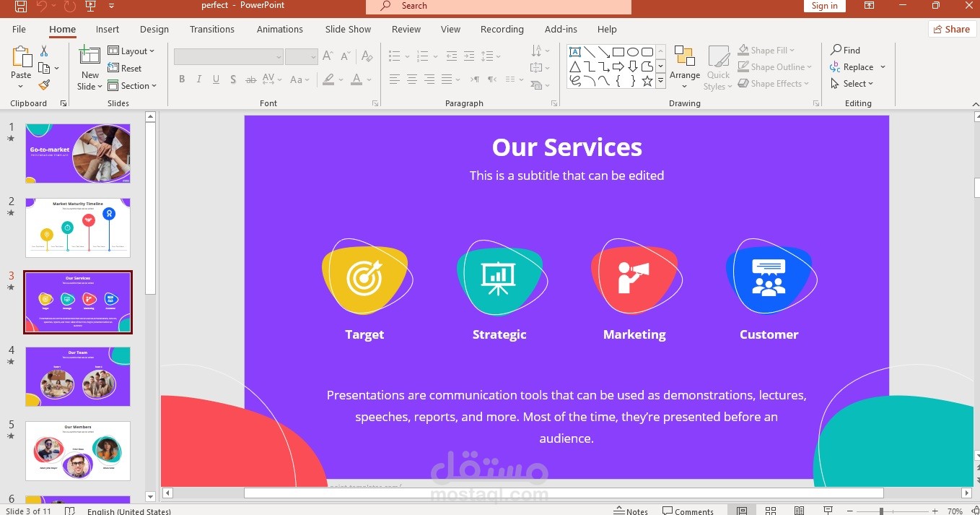The image size is (980, 515).
Task: Toggle text Shadow formatting
Action: tap(233, 79)
